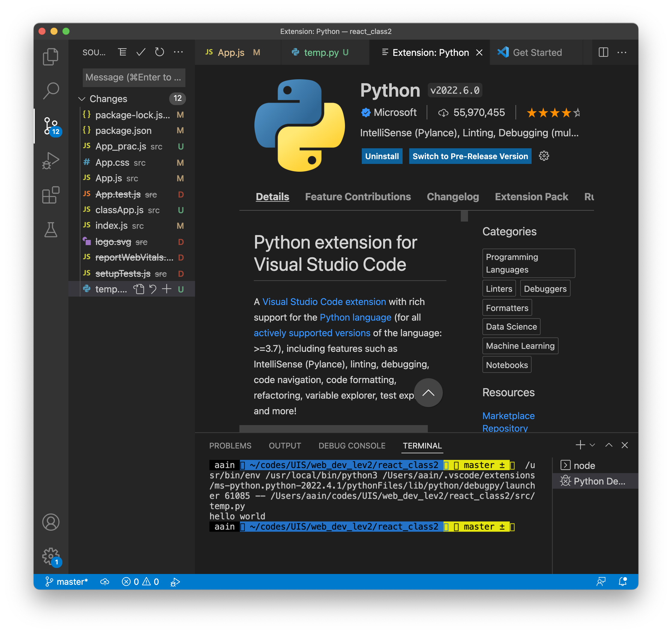
Task: Open Source Control view with 12 badge
Action: (x=51, y=126)
